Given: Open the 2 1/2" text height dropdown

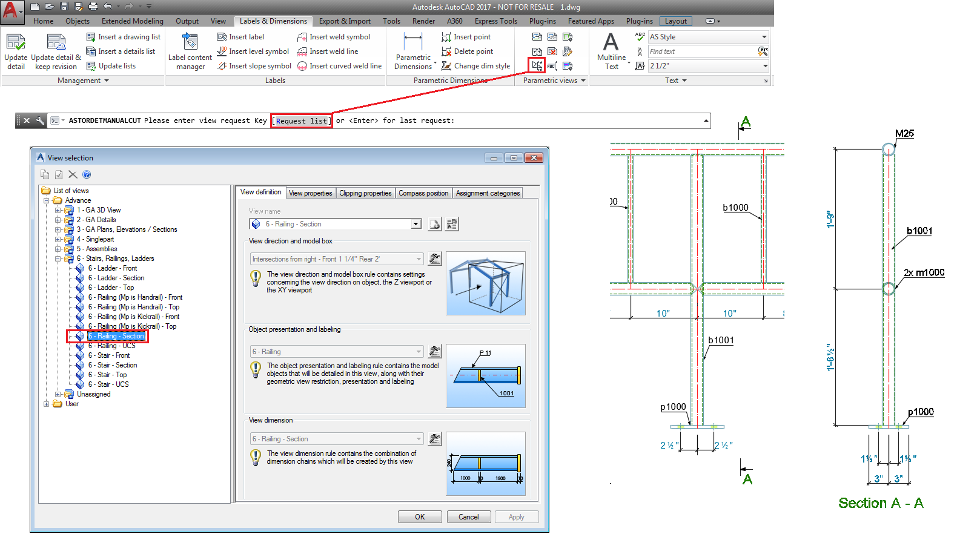Looking at the screenshot, I should pyautogui.click(x=765, y=66).
